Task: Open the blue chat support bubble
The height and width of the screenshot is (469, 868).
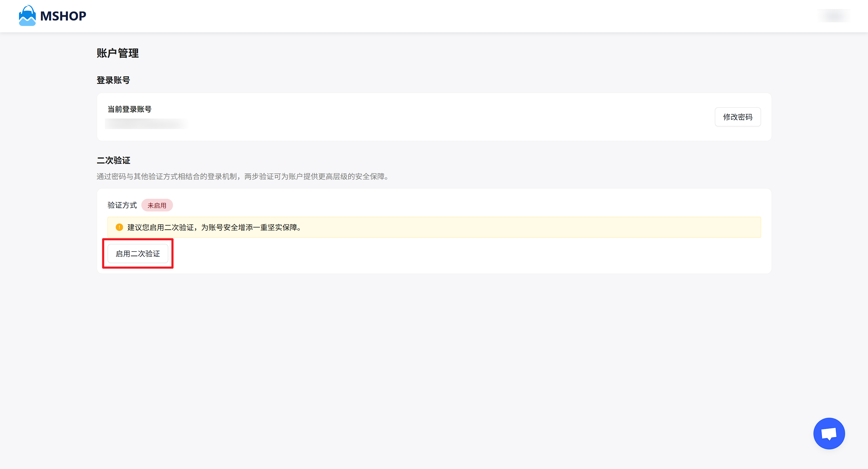Action: tap(829, 433)
